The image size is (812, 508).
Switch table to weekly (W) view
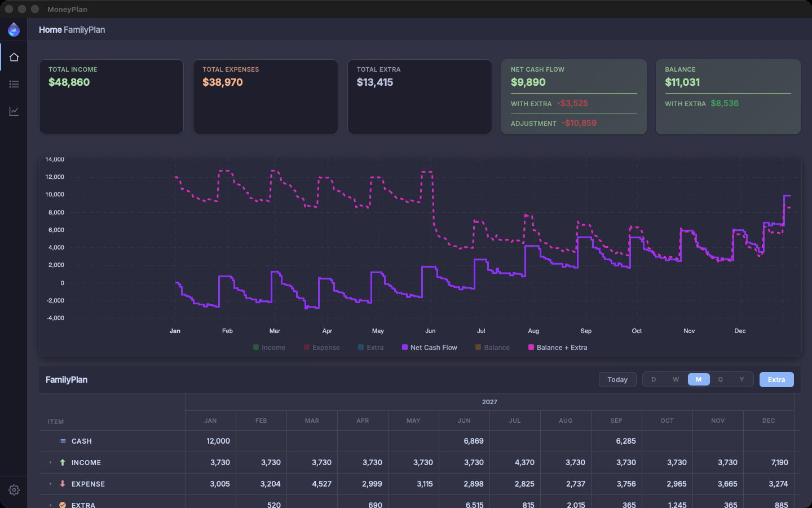click(x=676, y=379)
